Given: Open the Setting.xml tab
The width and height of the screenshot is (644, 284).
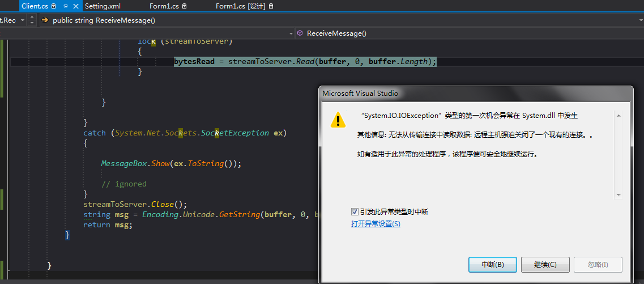Looking at the screenshot, I should pos(103,6).
